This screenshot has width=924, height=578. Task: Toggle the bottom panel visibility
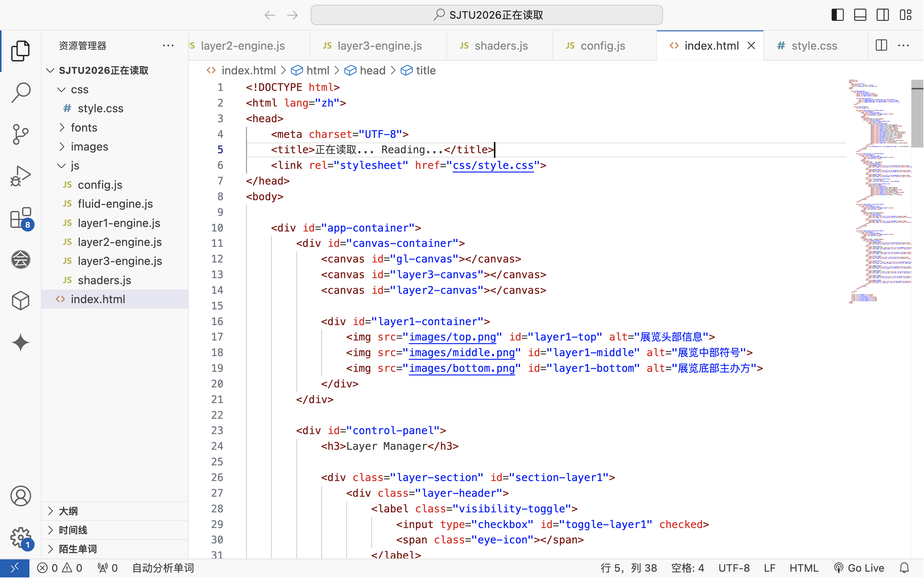coord(860,15)
